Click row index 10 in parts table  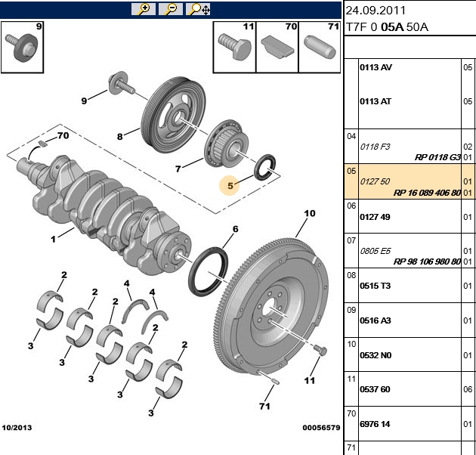pyautogui.click(x=351, y=344)
